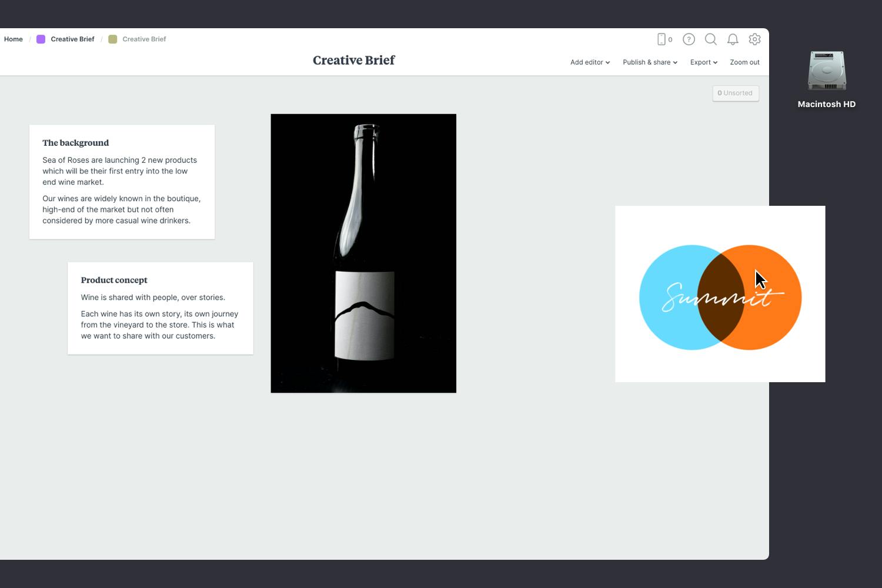This screenshot has height=588, width=882.
Task: Click the mobile devices icon
Action: click(x=661, y=39)
